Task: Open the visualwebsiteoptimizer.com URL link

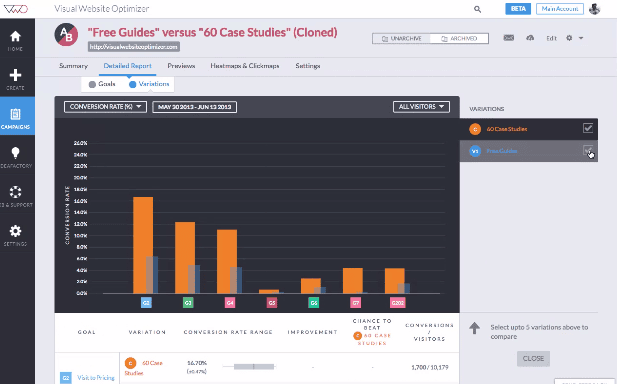Action: [134, 47]
